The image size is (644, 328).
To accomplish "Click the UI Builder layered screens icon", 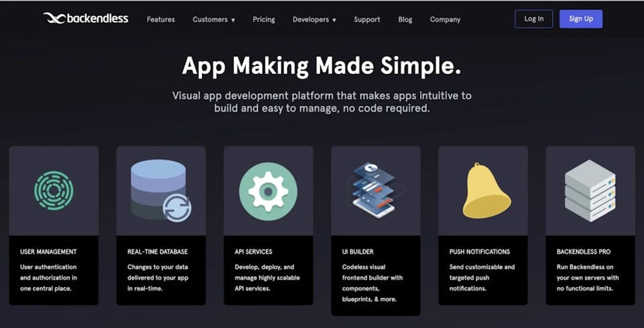I will pyautogui.click(x=376, y=190).
